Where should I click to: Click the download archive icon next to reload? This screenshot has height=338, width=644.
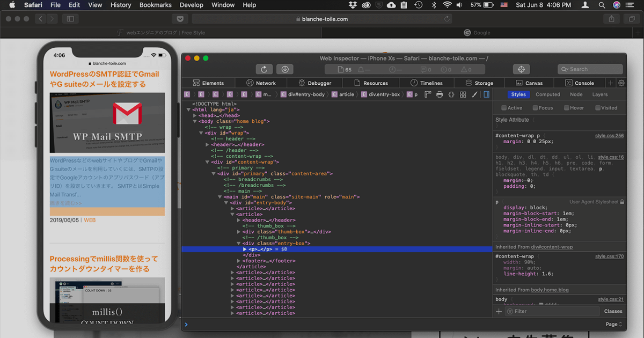tap(285, 69)
